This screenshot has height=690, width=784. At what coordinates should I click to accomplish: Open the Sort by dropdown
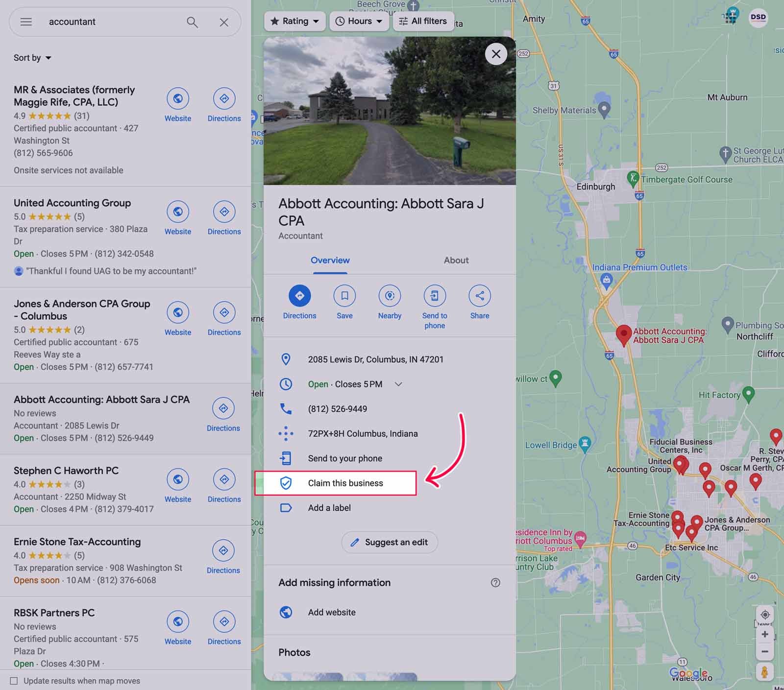pos(32,57)
